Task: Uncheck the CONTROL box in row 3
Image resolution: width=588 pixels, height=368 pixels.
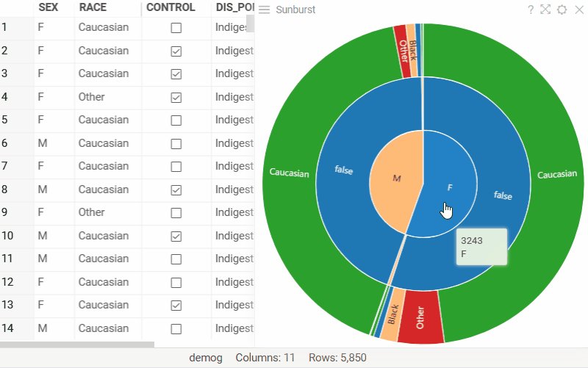Action: [176, 74]
